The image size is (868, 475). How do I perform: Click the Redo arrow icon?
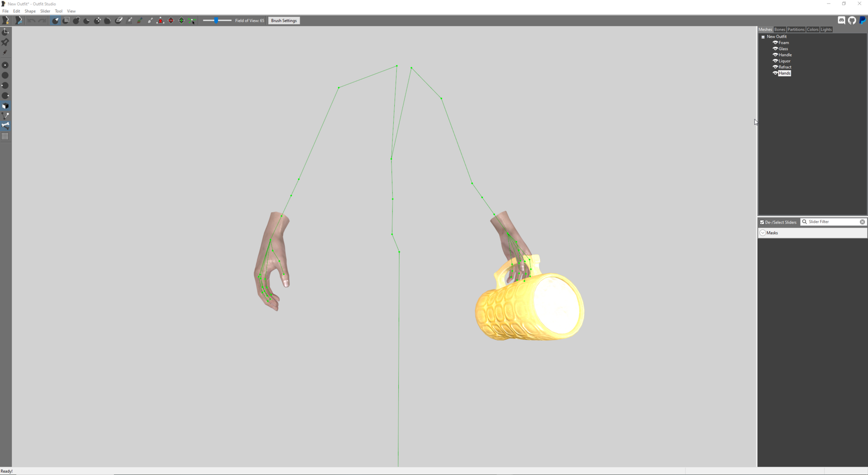point(42,20)
